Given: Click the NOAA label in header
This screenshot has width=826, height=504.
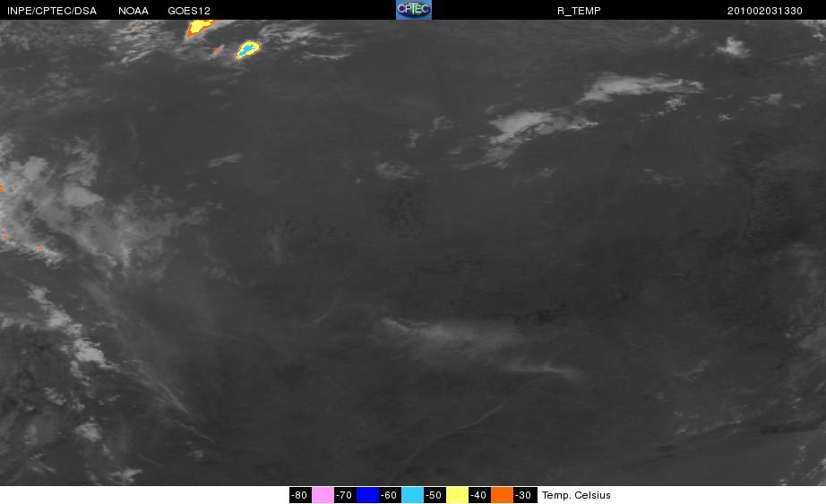Looking at the screenshot, I should (x=133, y=11).
